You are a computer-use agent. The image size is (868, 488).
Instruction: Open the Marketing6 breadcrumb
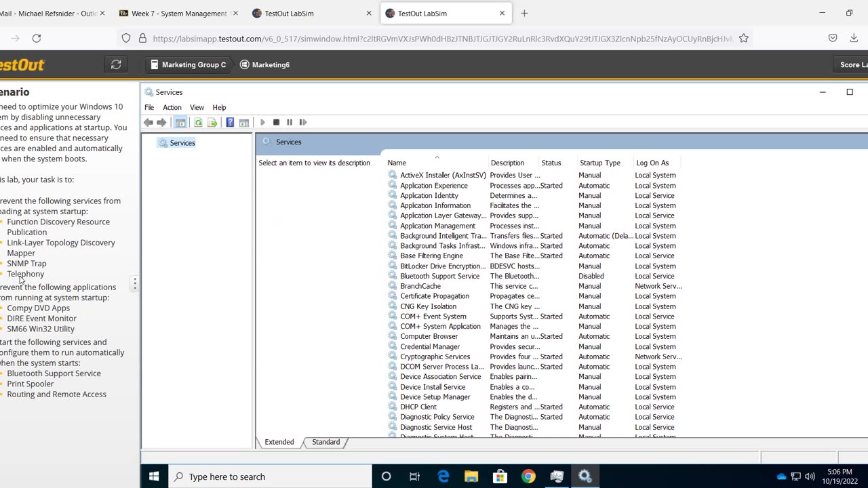pyautogui.click(x=265, y=65)
